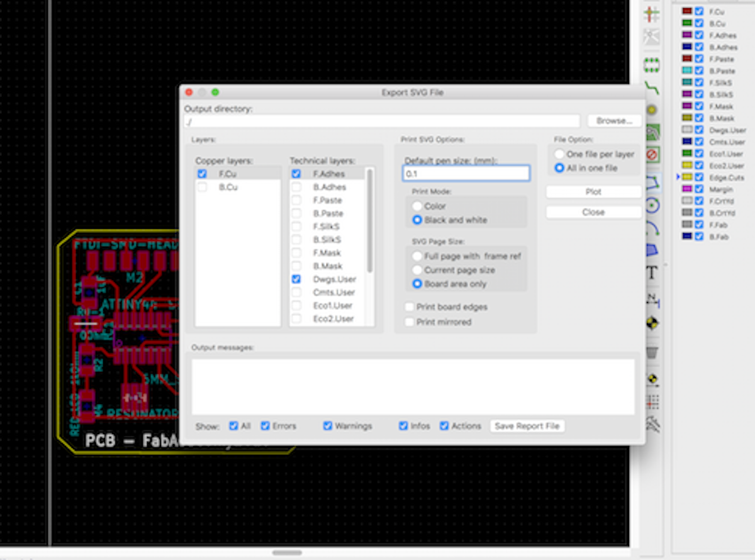755x560 pixels.
Task: Select the F.Paste layer name in panel
Action: 721,59
